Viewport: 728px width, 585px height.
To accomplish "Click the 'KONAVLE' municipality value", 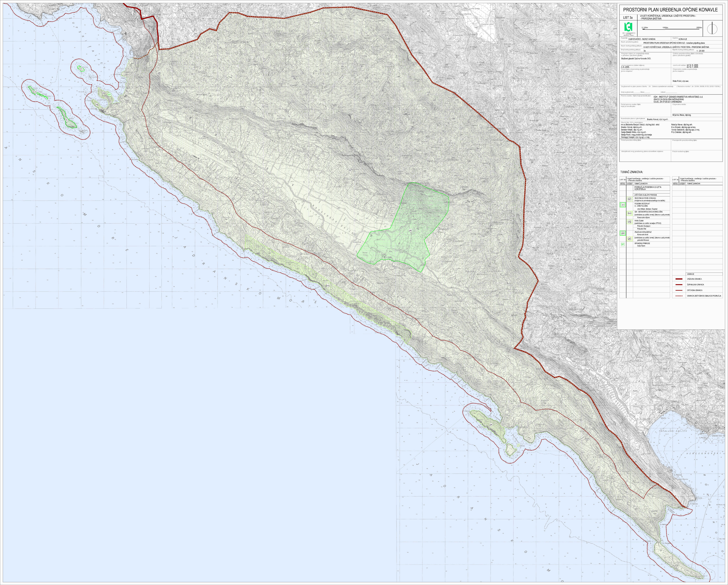I will pyautogui.click(x=683, y=39).
